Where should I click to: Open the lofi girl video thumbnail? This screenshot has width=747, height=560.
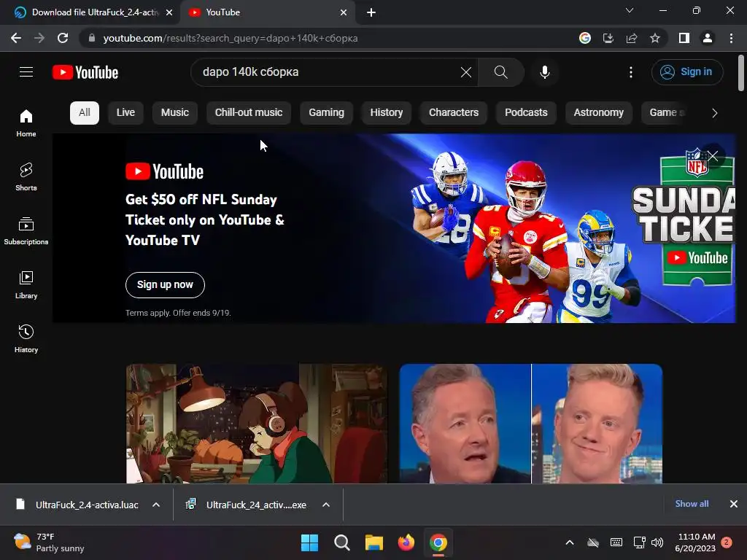point(257,424)
